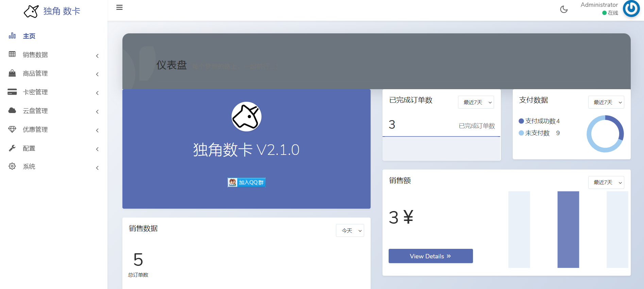The height and width of the screenshot is (289, 644).
Task: Open 主页 home in sidebar
Action: click(29, 36)
